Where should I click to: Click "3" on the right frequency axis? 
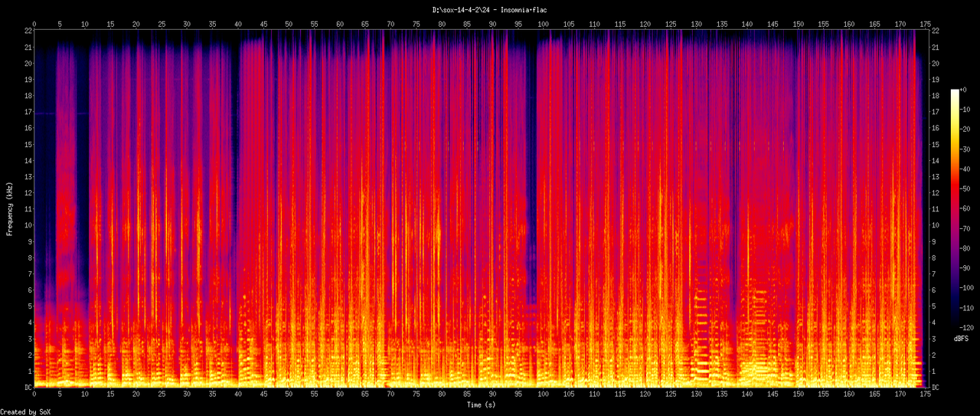934,339
